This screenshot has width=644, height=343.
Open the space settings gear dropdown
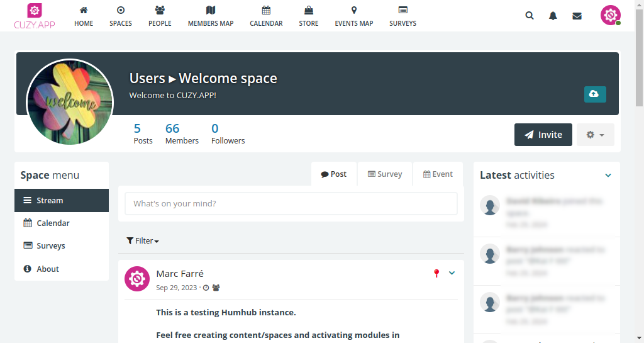(x=595, y=135)
